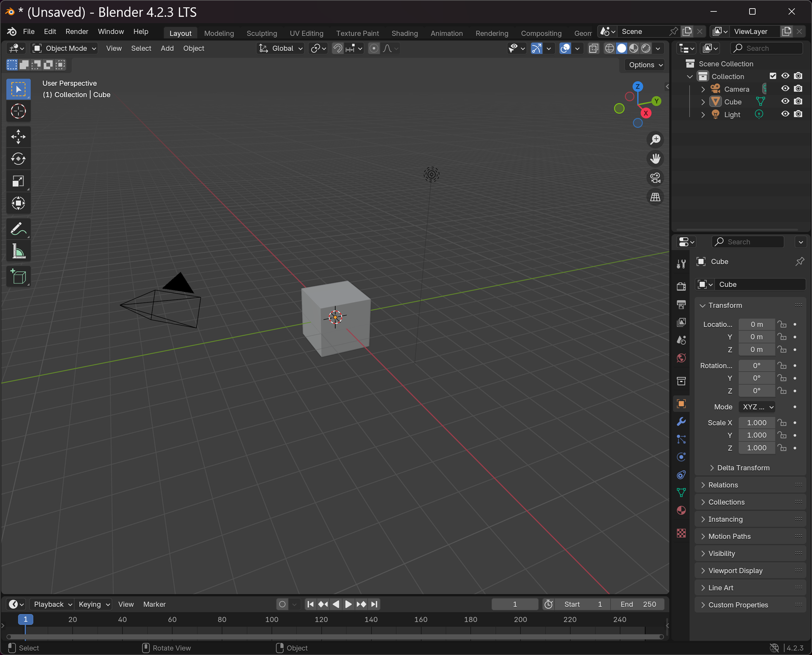Click the outliner Search field
812x655 pixels.
pos(766,48)
